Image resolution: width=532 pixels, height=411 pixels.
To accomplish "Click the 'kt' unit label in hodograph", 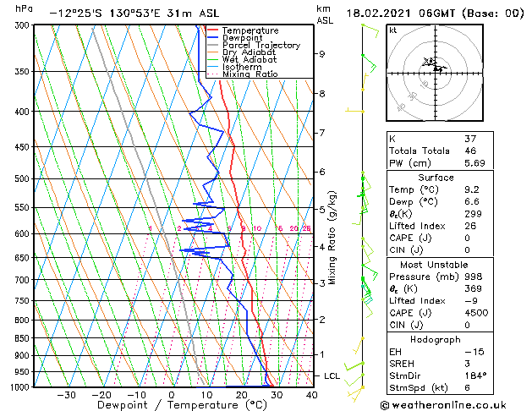I will tap(393, 30).
